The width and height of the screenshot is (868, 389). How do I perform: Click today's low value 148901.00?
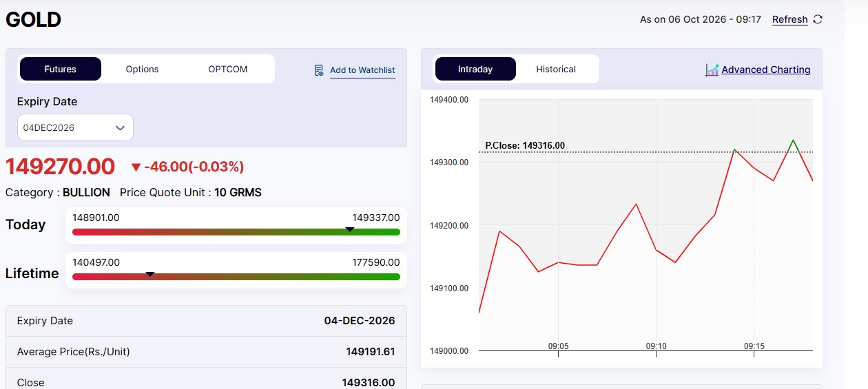point(96,218)
